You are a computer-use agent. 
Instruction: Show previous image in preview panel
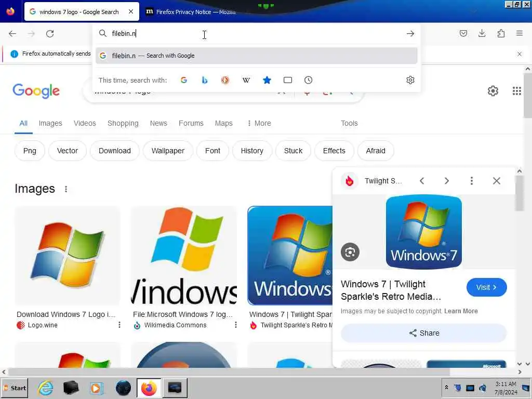pyautogui.click(x=422, y=181)
